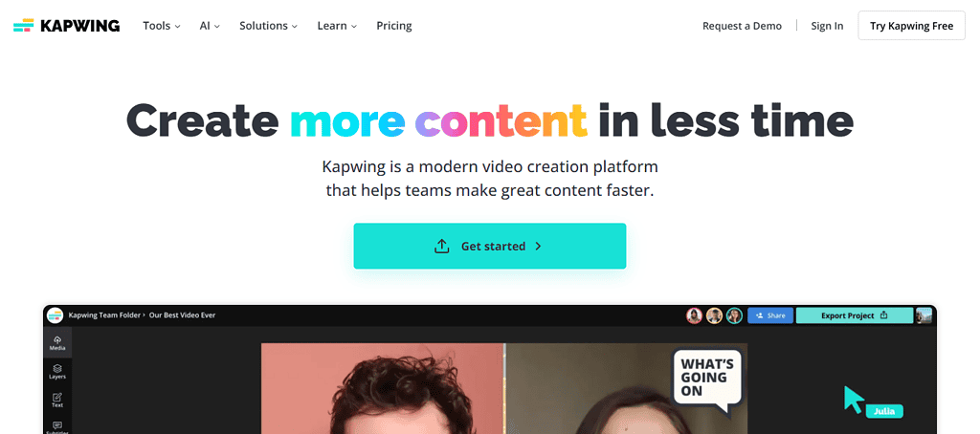Click the Try Kapwing Free button
980x434 pixels.
[x=911, y=26]
